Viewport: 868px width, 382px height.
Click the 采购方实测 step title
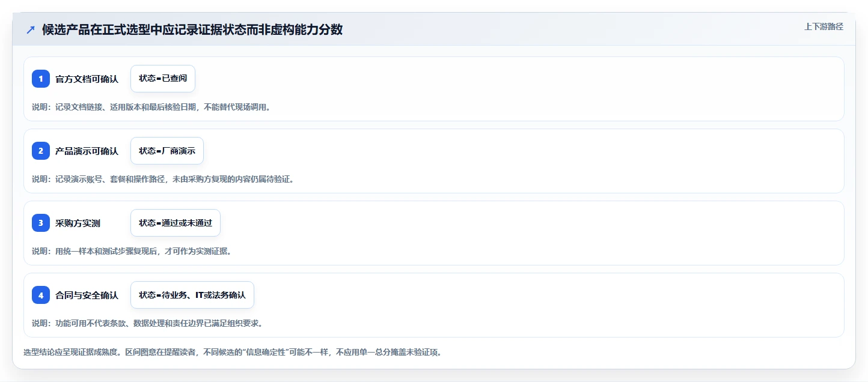point(78,223)
